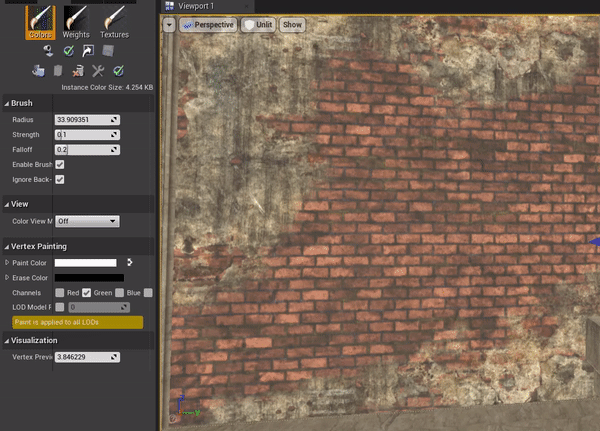Image resolution: width=600 pixels, height=431 pixels.
Task: Click the greyed-out paste vertex colors icon
Action: click(58, 71)
